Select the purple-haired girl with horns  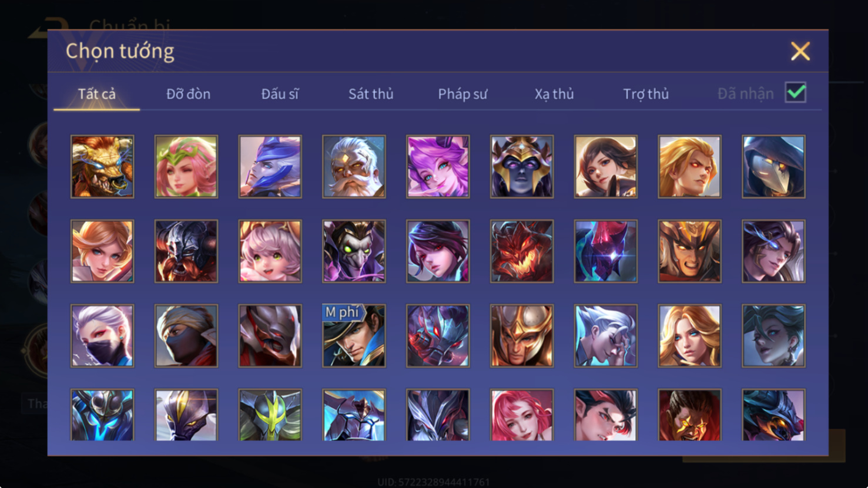pos(438,167)
